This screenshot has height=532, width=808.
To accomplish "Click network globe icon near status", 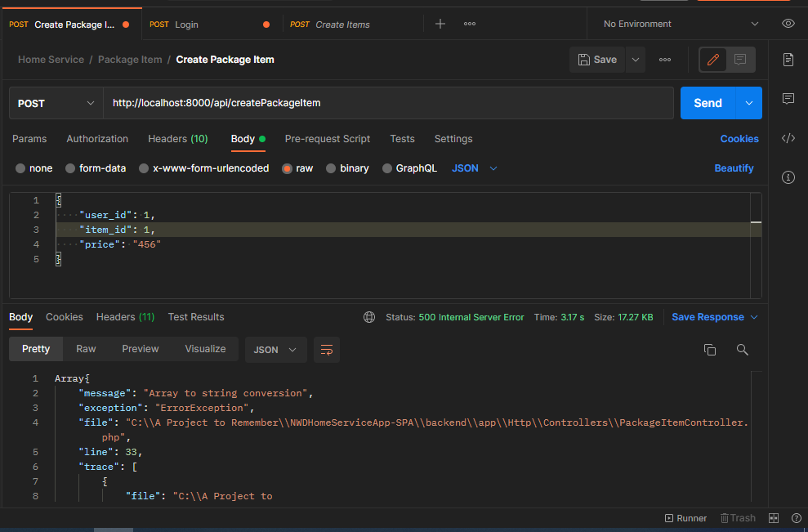I will point(369,317).
